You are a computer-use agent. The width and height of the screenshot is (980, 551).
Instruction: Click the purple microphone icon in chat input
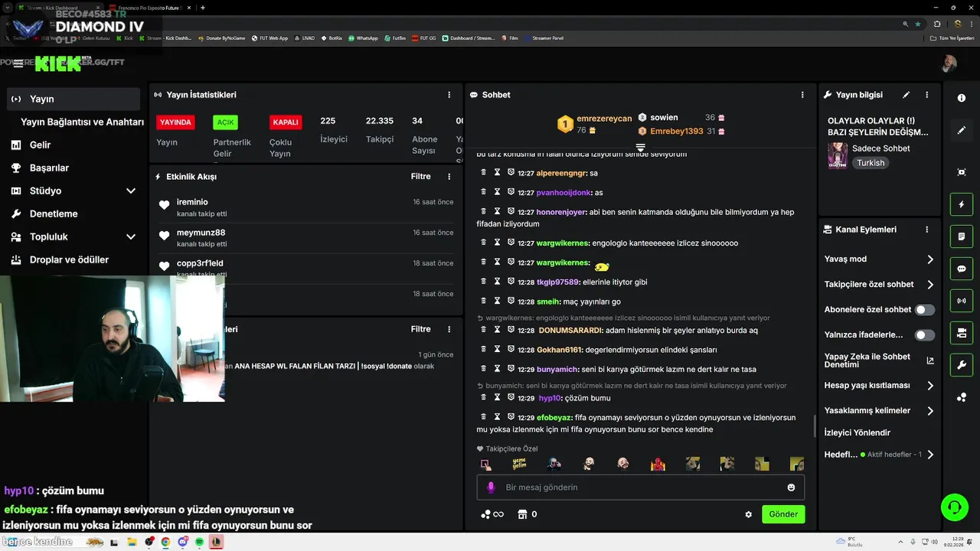point(491,487)
